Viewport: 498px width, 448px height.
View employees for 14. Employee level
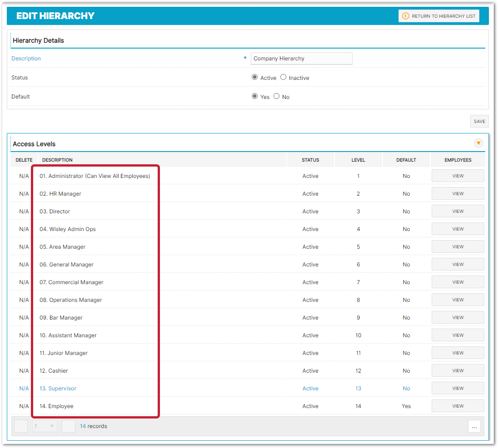[x=458, y=406]
